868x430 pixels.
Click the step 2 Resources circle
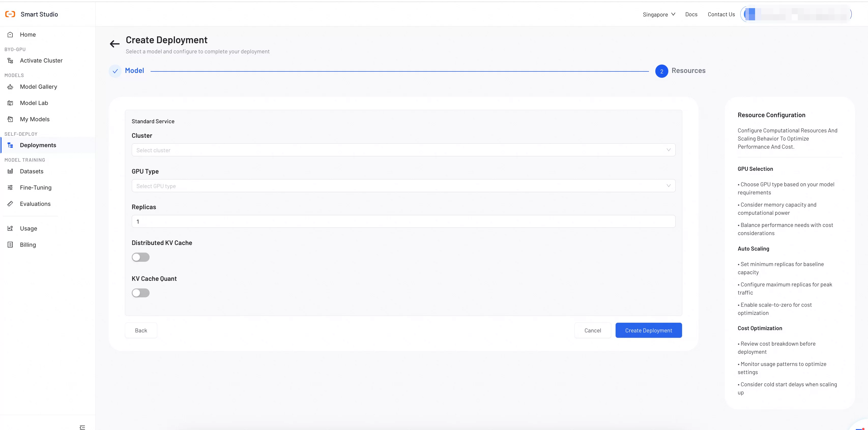(661, 71)
